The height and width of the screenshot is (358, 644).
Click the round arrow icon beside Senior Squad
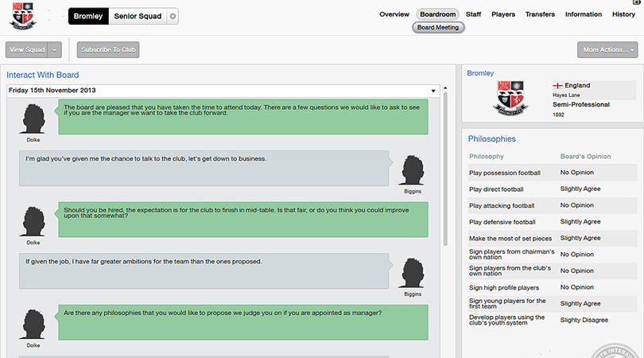point(173,17)
